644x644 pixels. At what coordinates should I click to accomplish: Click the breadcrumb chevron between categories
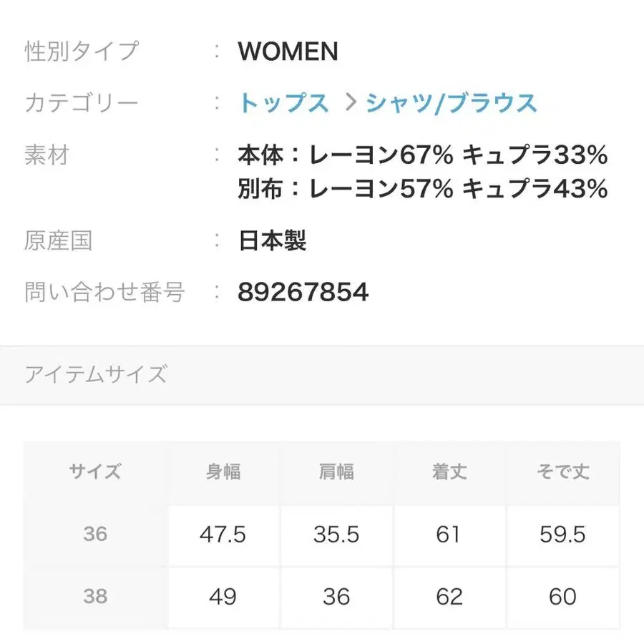coord(350,103)
